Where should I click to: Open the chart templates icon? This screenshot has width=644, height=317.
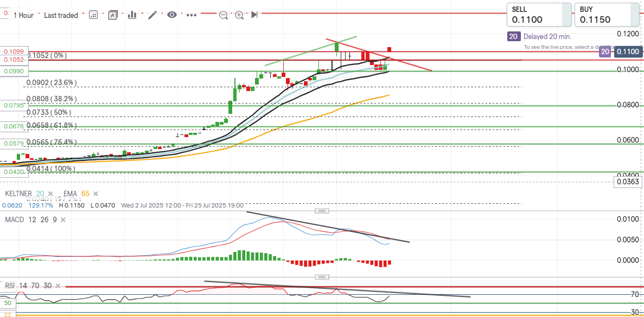pyautogui.click(x=113, y=15)
